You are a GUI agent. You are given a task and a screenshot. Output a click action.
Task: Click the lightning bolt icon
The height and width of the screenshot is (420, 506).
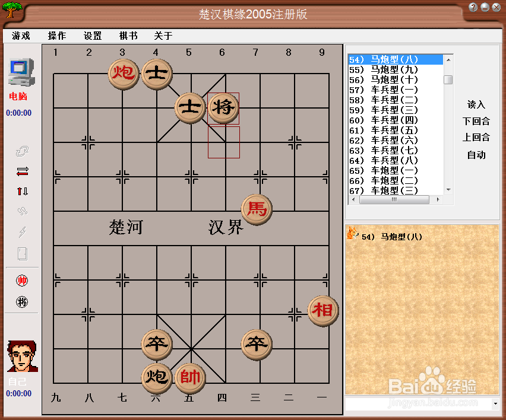(22, 231)
